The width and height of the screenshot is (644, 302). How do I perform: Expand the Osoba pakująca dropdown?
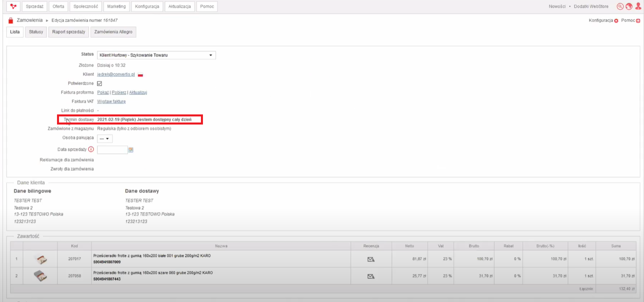[x=105, y=139]
